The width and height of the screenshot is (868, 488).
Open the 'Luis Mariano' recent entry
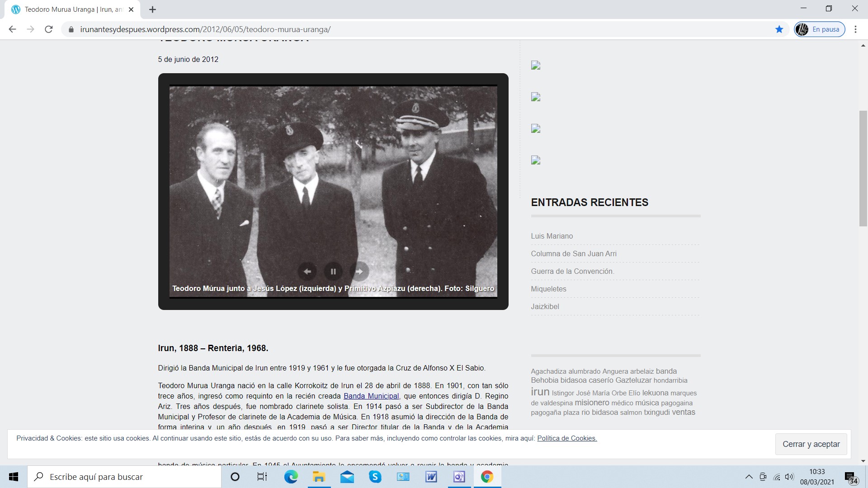point(552,236)
